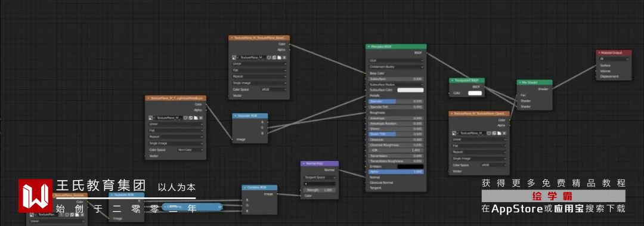
Task: Click the Subsurface value slider
Action: point(396,79)
